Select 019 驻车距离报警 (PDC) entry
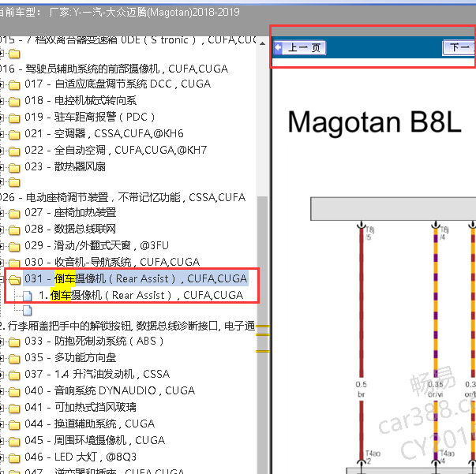 click(96, 118)
